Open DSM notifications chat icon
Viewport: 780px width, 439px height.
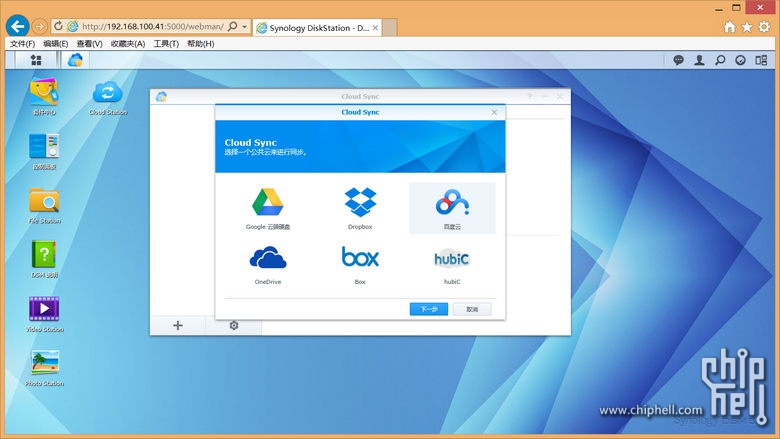[678, 60]
